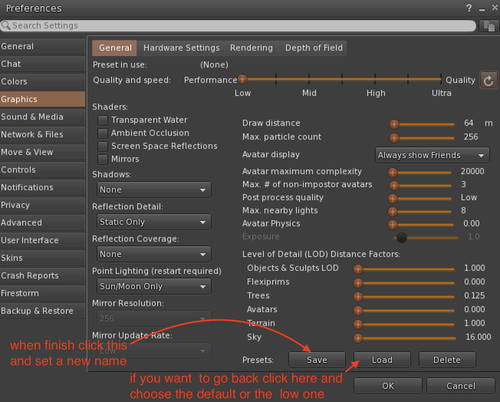Click the Load preset button
The image size is (500, 402).
tap(382, 360)
